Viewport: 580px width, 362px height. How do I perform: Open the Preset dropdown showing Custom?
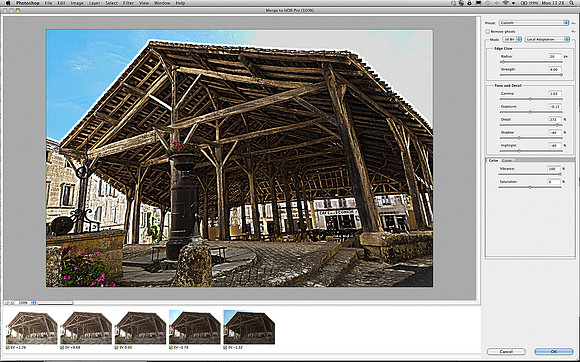[533, 23]
